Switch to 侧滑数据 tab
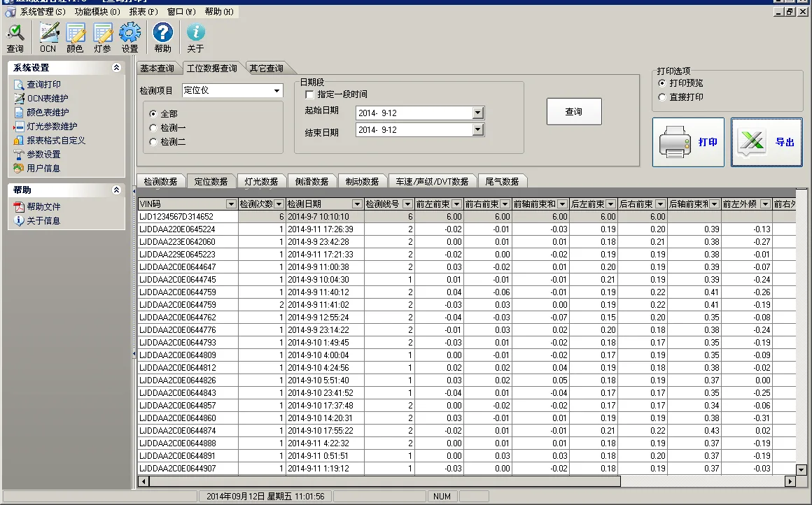This screenshot has height=505, width=812. click(x=311, y=182)
